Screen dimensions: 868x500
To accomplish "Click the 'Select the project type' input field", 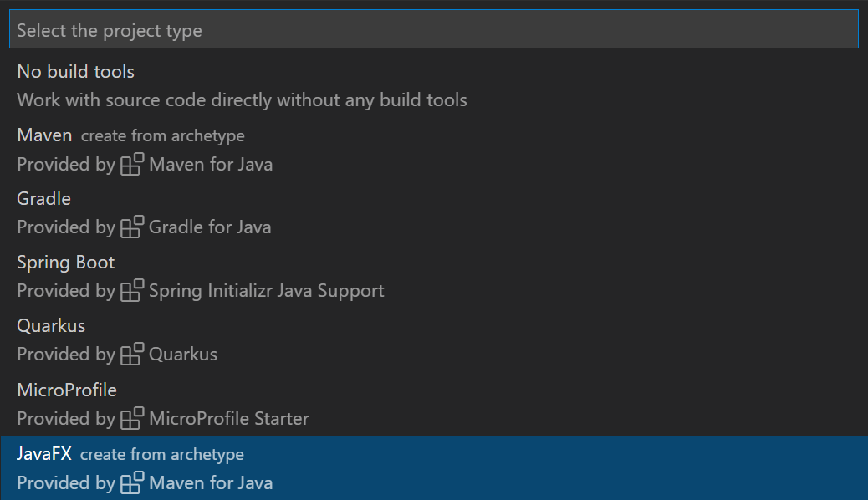I will pyautogui.click(x=434, y=28).
